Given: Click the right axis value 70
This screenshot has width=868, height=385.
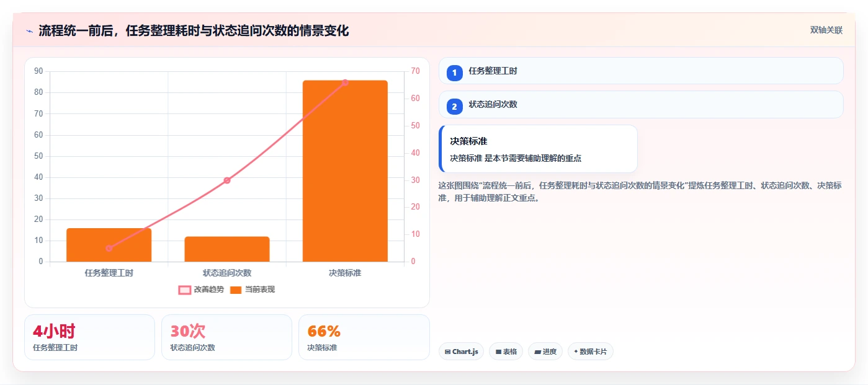Looking at the screenshot, I should coord(415,71).
